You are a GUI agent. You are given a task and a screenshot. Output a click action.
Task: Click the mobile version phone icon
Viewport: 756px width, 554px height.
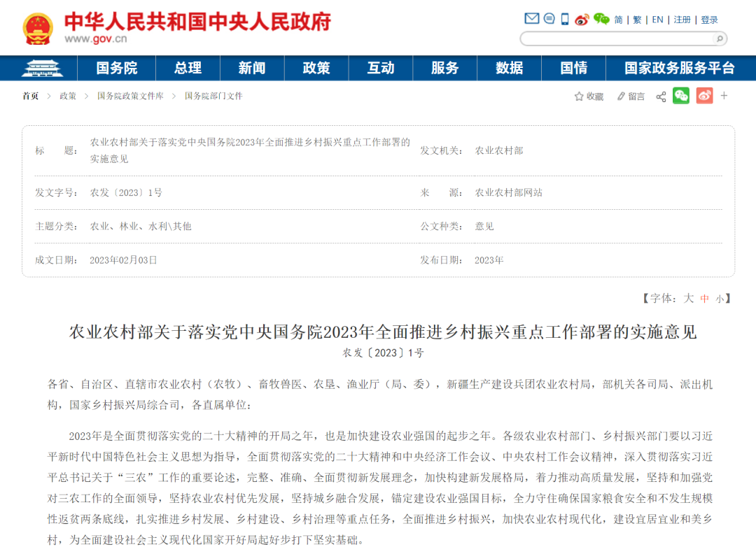tap(564, 19)
